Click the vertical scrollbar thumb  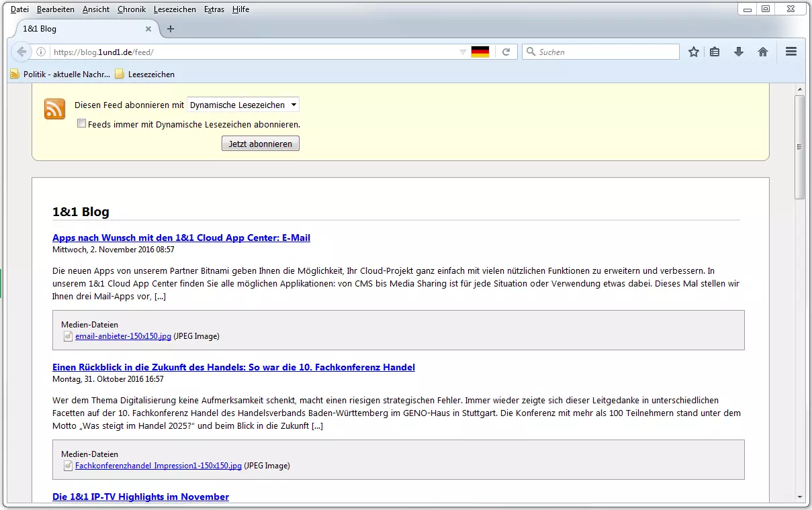pyautogui.click(x=799, y=147)
